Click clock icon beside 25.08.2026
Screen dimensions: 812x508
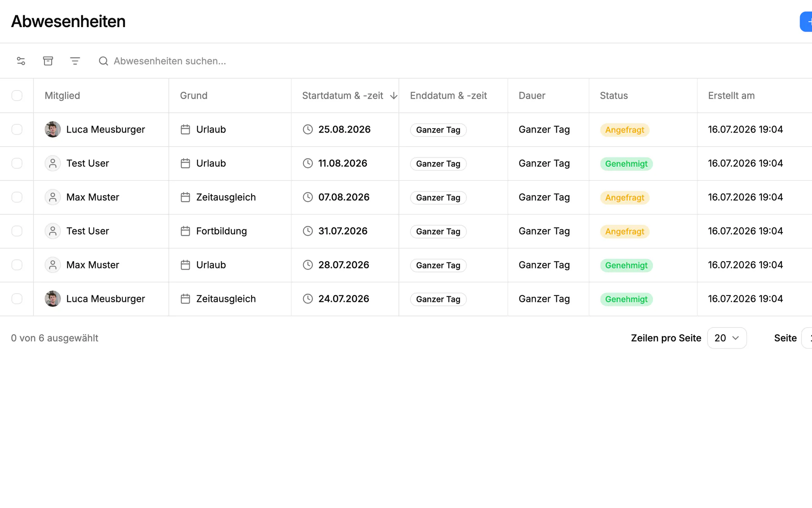(308, 130)
